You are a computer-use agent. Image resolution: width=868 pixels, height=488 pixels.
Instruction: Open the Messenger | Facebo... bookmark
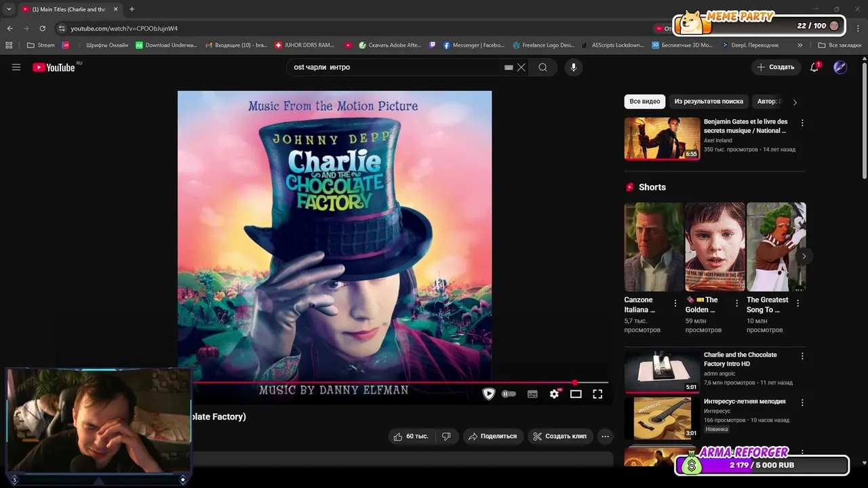click(473, 45)
